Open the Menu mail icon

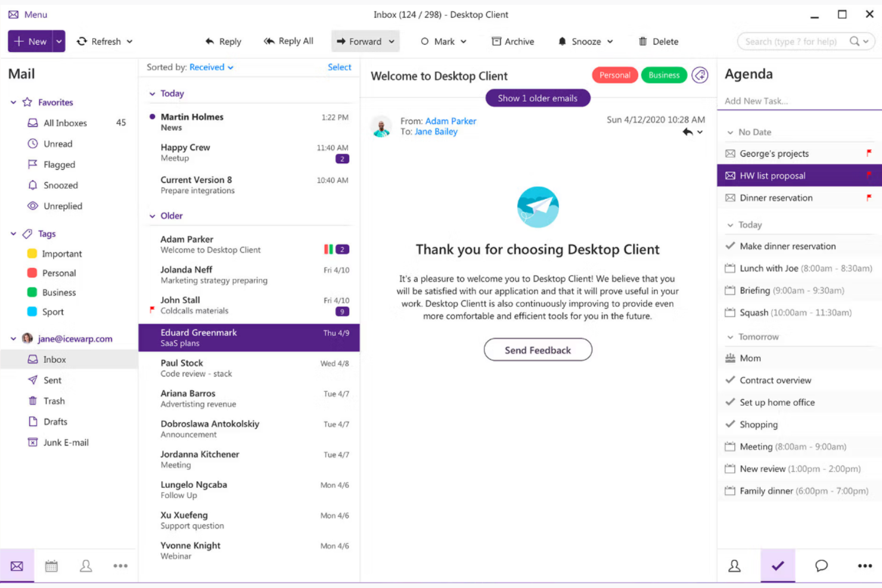coord(13,14)
